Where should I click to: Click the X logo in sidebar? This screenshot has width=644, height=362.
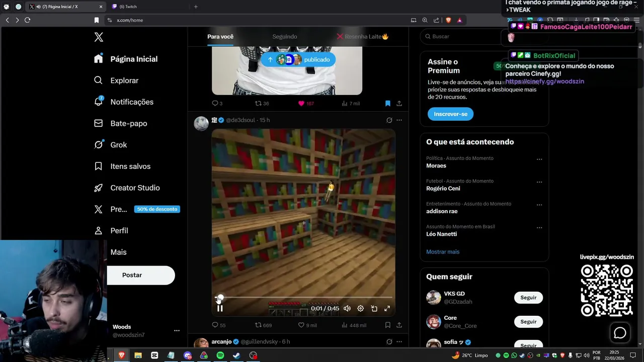99,37
